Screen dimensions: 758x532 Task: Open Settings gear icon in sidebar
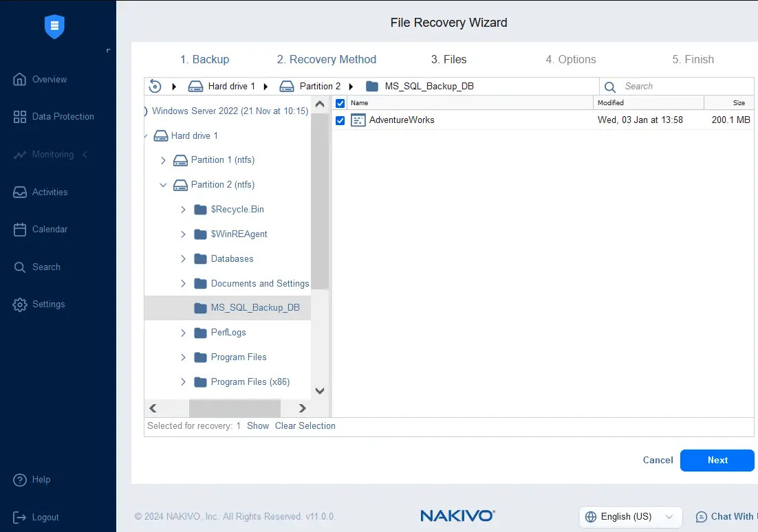pos(20,304)
